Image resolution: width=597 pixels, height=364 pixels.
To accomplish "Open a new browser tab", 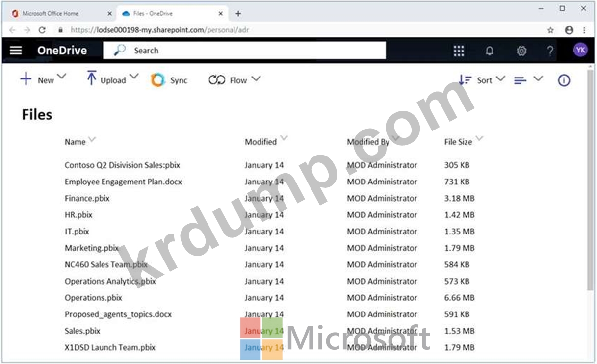I will click(238, 14).
